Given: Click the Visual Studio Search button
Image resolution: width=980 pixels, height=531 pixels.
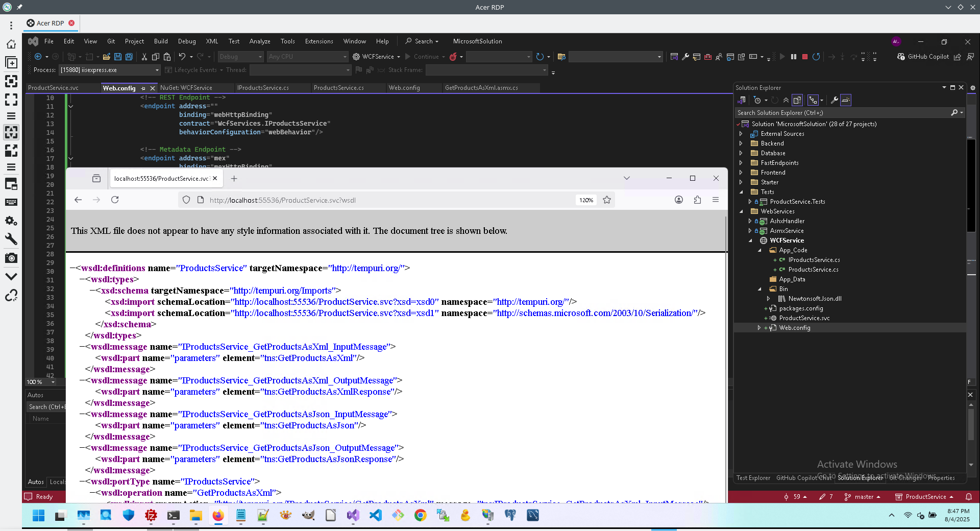Looking at the screenshot, I should (422, 41).
